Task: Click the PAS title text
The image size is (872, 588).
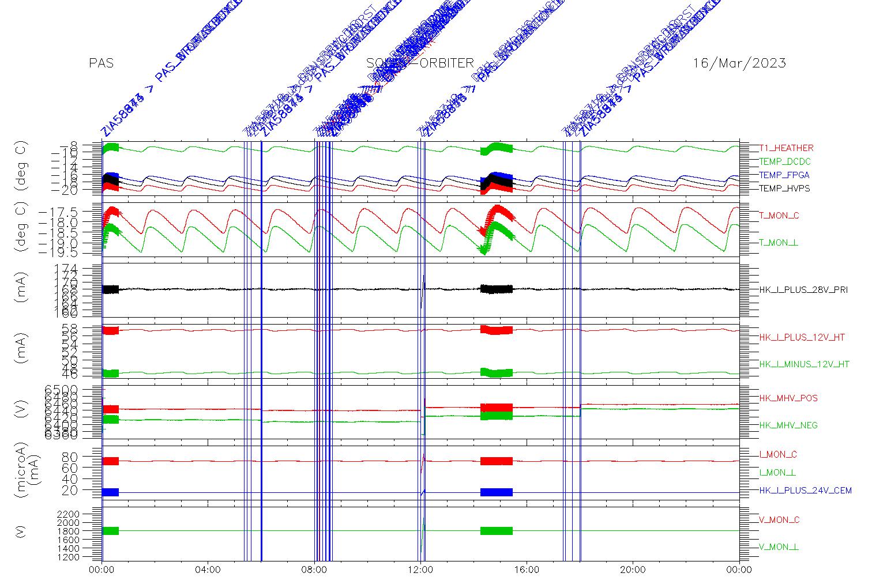Action: pyautogui.click(x=102, y=63)
